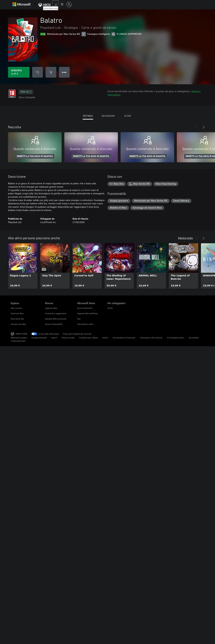Viewport: 215px width, 644px height.
Task: Click the Xbox Series X|S chip under Gioca con
Action: (x=139, y=184)
